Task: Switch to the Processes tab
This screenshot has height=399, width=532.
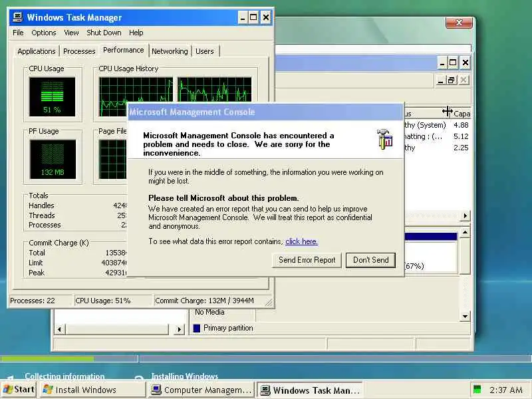Action: [79, 51]
